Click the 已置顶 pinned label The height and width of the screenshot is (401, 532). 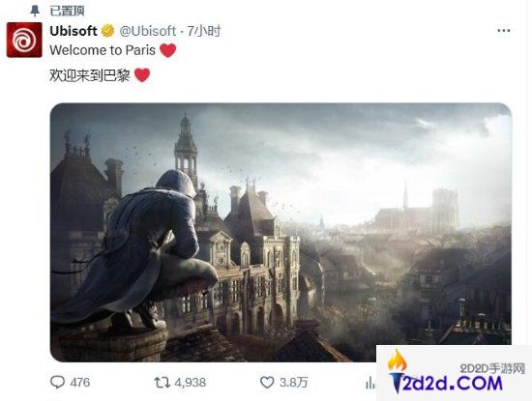(67, 11)
